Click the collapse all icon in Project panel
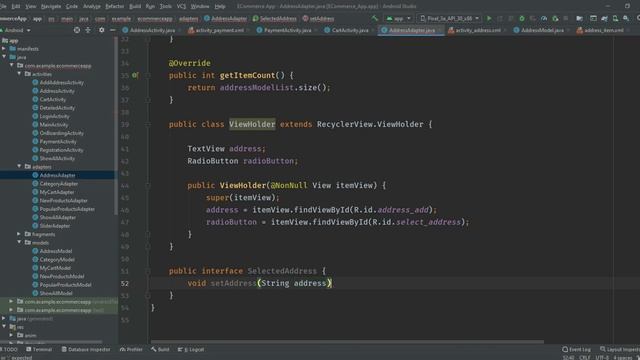The height and width of the screenshot is (360, 640). tap(88, 30)
